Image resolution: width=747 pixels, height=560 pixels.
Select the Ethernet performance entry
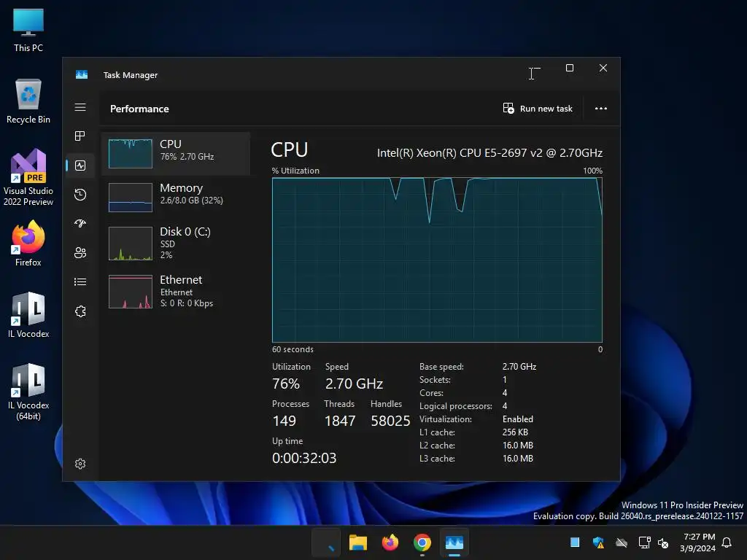pos(176,292)
